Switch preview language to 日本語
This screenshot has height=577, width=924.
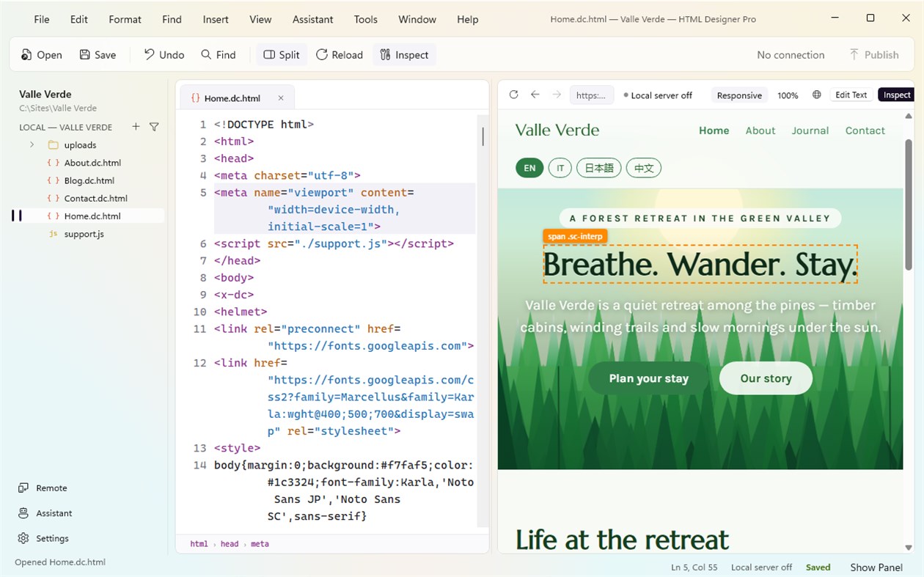599,168
